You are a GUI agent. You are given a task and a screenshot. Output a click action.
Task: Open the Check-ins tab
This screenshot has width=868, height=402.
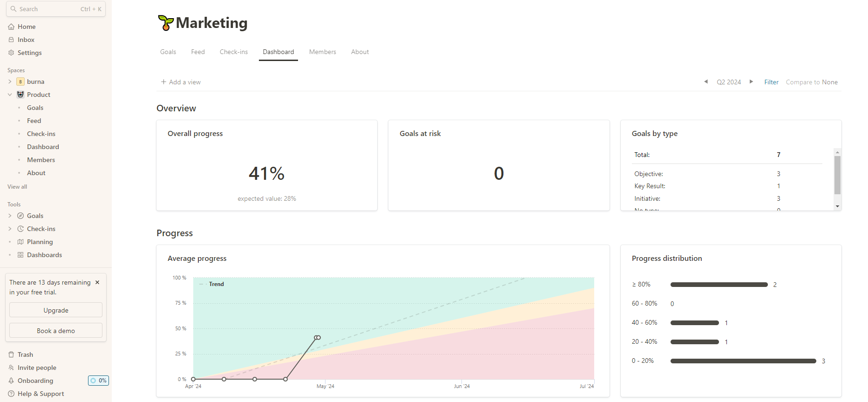tap(233, 52)
